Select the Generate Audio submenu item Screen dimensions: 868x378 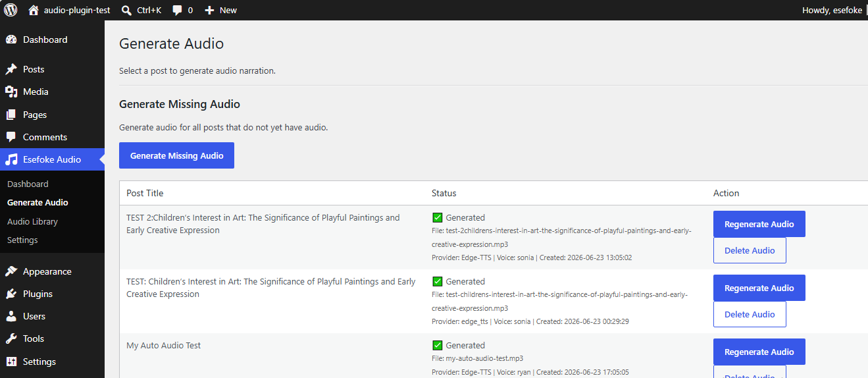tap(38, 202)
